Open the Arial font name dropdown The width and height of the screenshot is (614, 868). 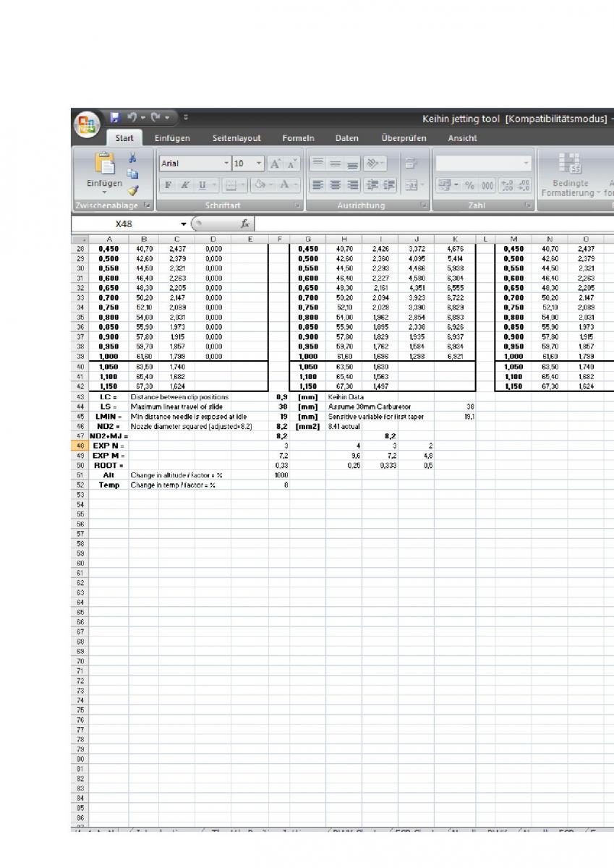coord(226,164)
